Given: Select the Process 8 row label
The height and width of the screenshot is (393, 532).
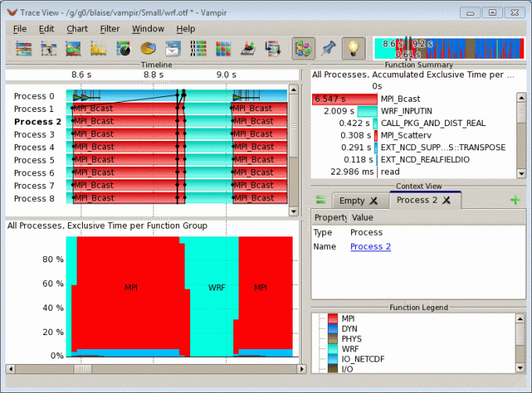Looking at the screenshot, I should [34, 199].
